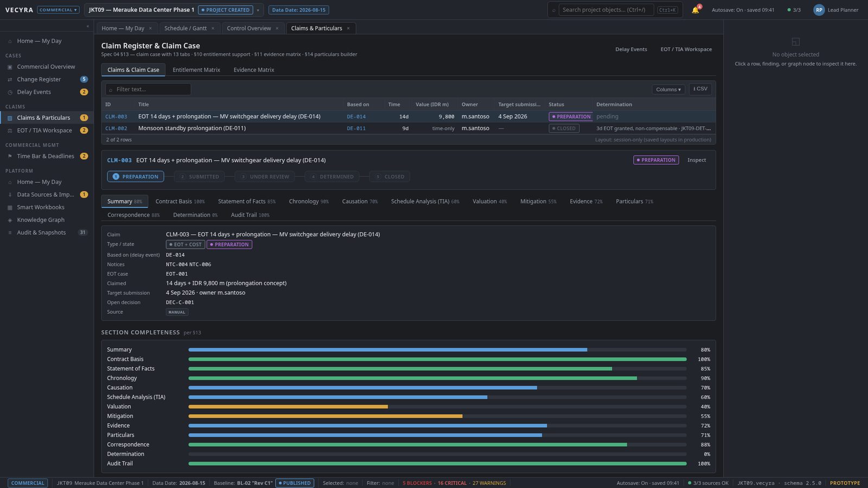Image resolution: width=868 pixels, height=488 pixels.
Task: Open the Contract Basis claim tab
Action: pos(180,202)
